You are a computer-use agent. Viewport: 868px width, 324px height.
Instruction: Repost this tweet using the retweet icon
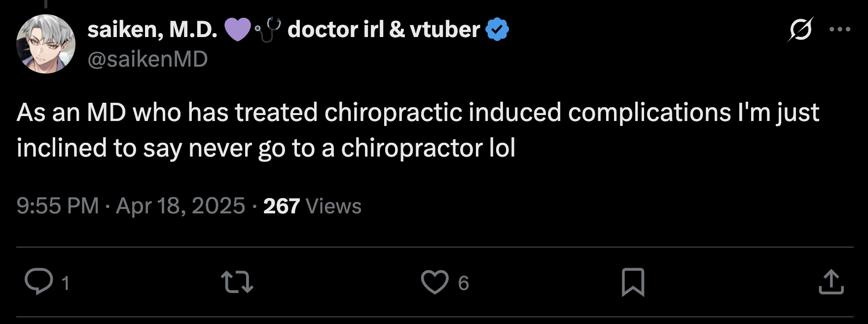pos(237,282)
